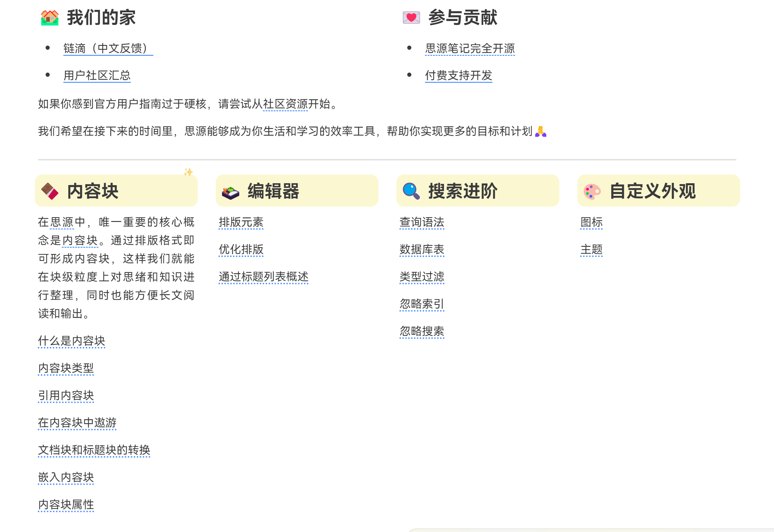Open the 排版元素 document reference

pyautogui.click(x=241, y=222)
